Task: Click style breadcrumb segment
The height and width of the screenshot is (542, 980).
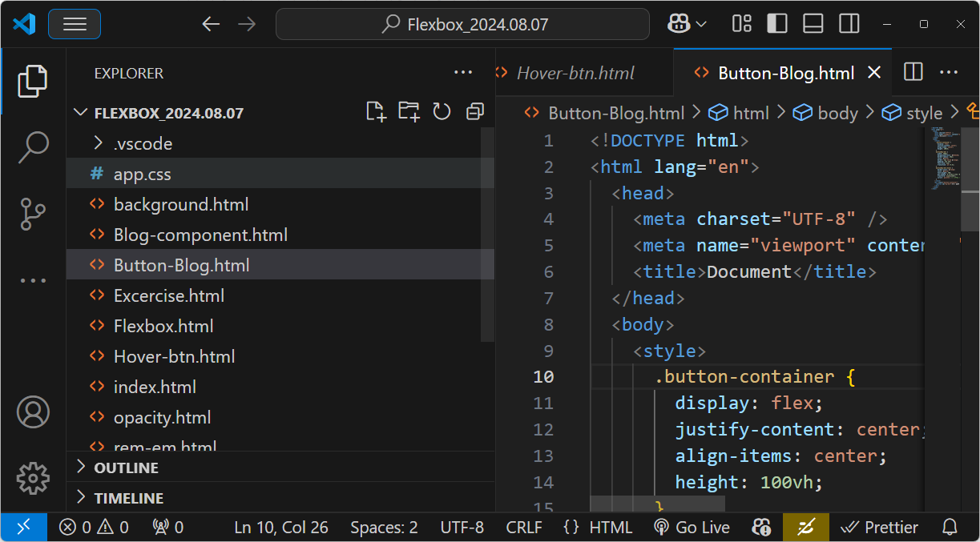Action: click(x=913, y=113)
